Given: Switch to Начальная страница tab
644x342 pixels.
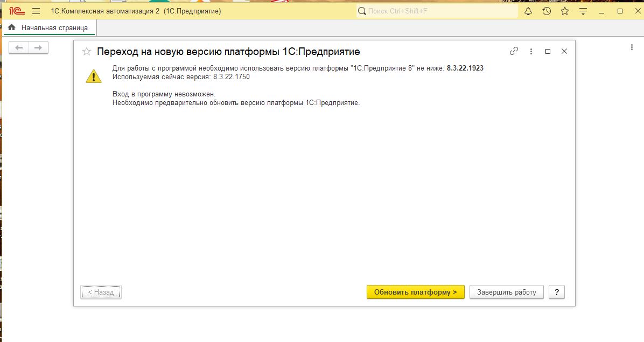Looking at the screenshot, I should 50,28.
